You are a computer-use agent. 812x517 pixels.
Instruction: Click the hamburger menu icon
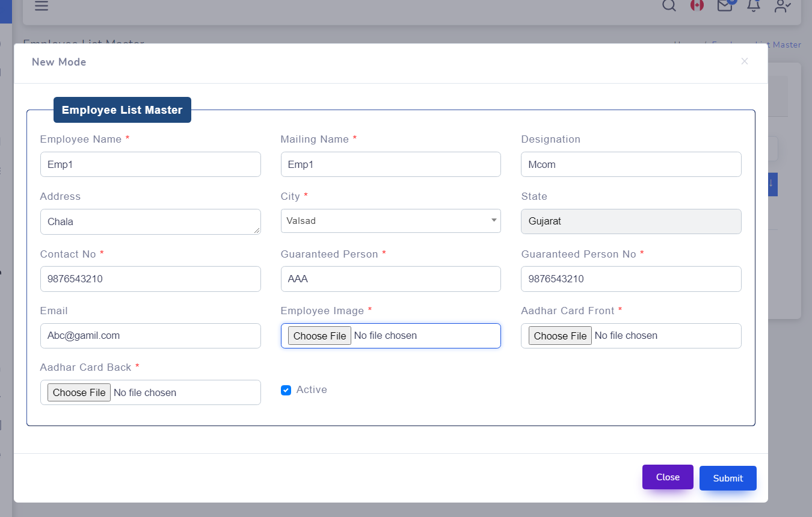click(x=42, y=6)
